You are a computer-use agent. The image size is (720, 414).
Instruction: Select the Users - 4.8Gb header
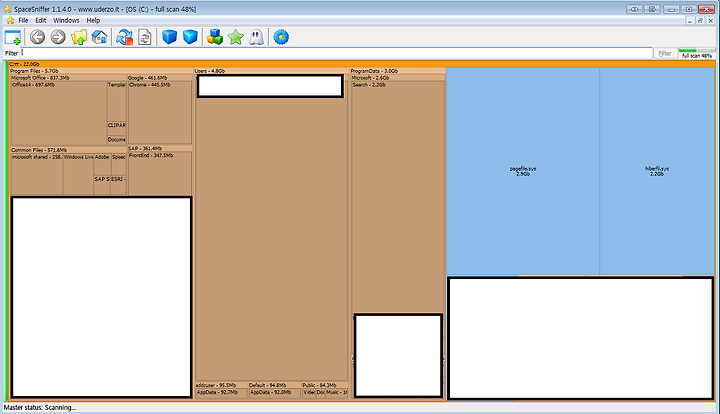271,71
